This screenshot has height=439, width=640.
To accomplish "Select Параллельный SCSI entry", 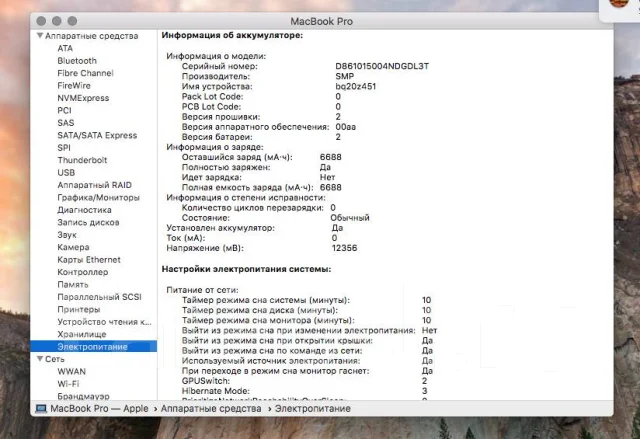I will [x=99, y=297].
